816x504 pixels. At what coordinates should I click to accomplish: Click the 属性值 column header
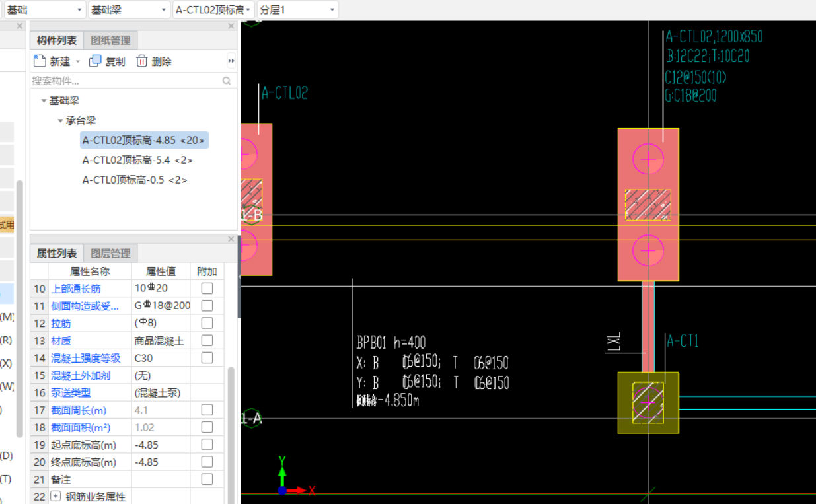click(x=161, y=271)
